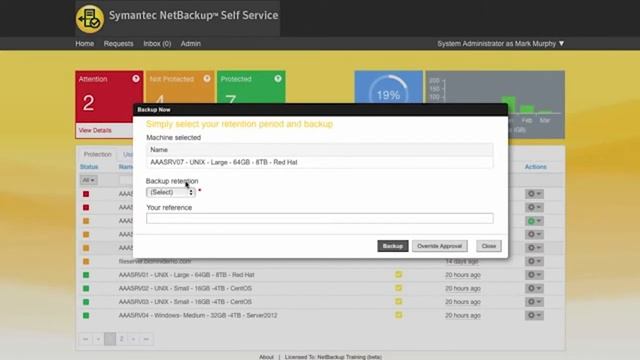This screenshot has width=640, height=360.
Task: Select AAASRV04 - Windows - Medium row name
Action: (x=198, y=316)
